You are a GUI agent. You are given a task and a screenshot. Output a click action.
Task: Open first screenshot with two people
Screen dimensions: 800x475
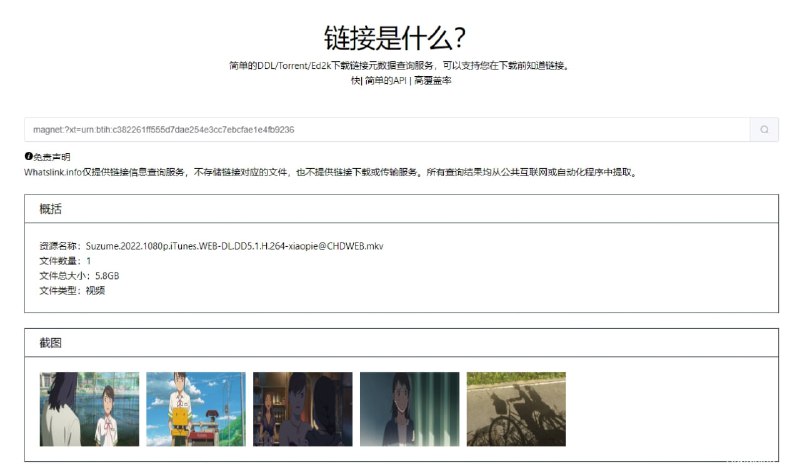(89, 409)
